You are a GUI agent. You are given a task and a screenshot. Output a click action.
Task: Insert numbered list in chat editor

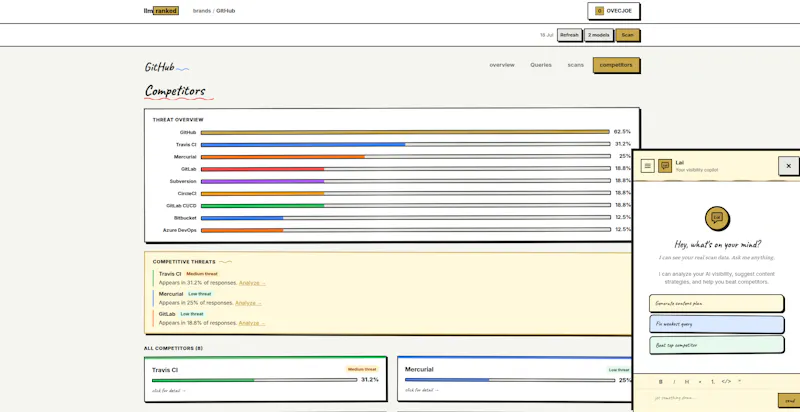pos(713,381)
